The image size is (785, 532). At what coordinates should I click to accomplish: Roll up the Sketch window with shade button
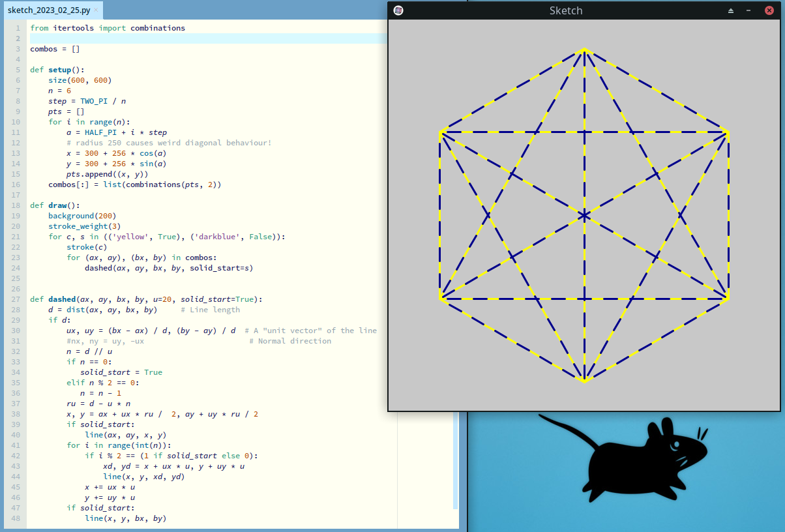pyautogui.click(x=731, y=10)
